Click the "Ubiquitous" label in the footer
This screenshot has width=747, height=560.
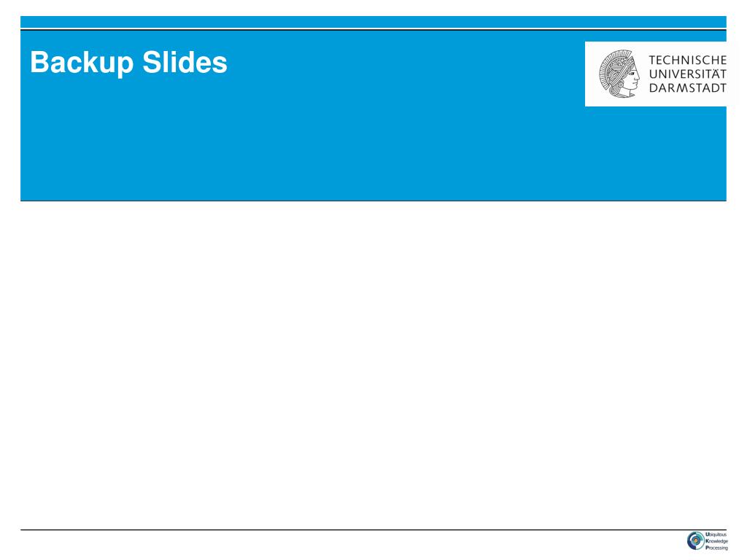(x=716, y=534)
